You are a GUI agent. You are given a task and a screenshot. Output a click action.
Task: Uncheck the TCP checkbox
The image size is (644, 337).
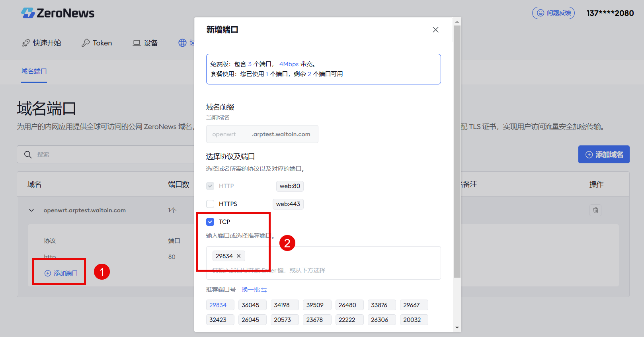210,222
